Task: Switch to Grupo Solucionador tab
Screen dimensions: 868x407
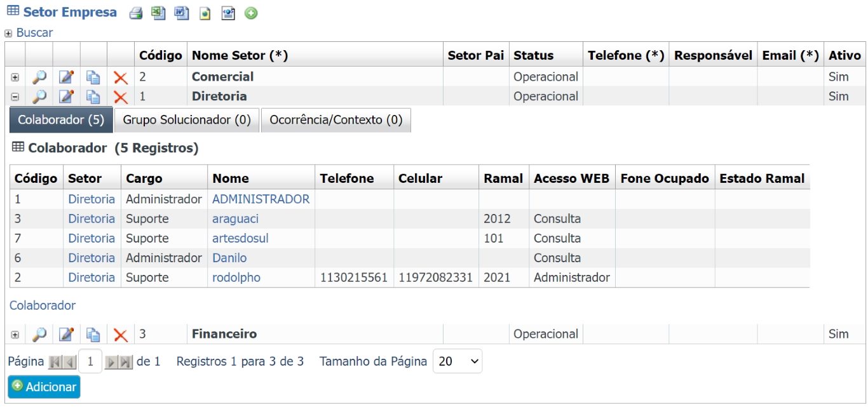Action: 187,119
